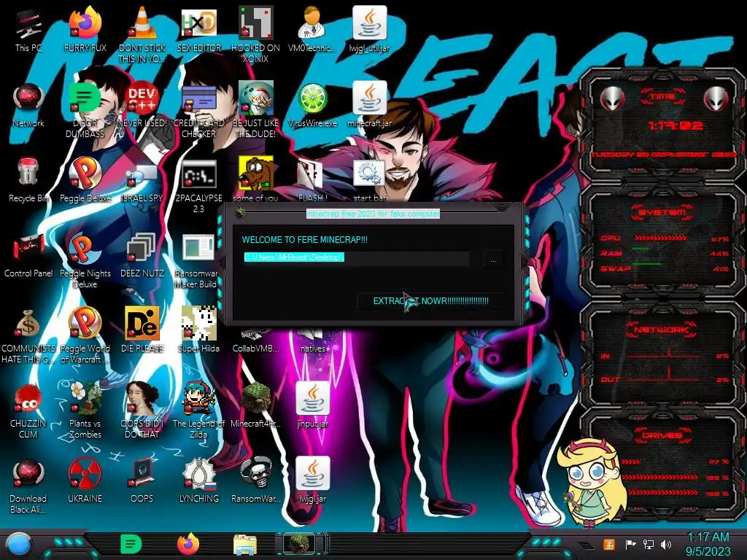The image size is (747, 560).
Task: Open the Start orb on taskbar
Action: click(19, 545)
